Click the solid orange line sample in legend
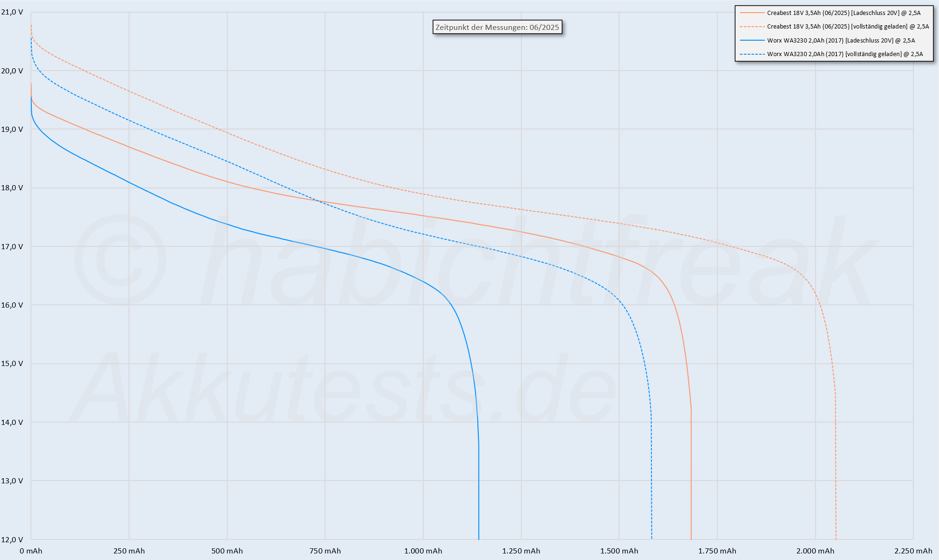 point(752,13)
